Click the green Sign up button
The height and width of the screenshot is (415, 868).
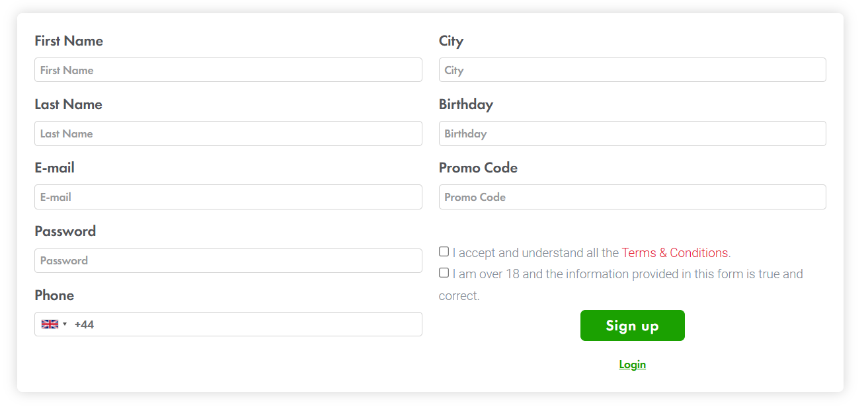click(x=633, y=326)
